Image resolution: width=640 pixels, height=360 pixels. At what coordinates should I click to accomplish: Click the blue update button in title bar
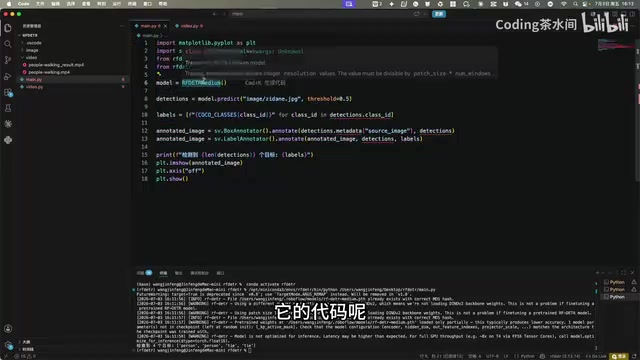point(439,14)
